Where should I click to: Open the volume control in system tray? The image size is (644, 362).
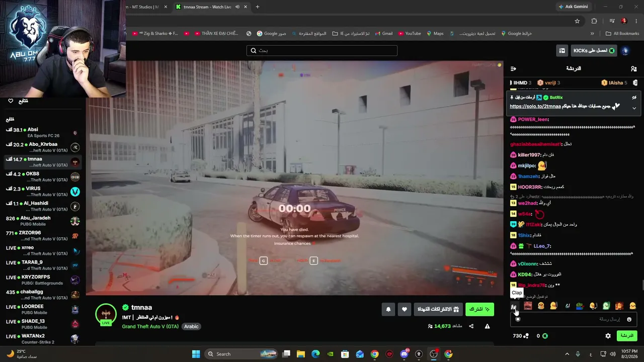(x=612, y=354)
